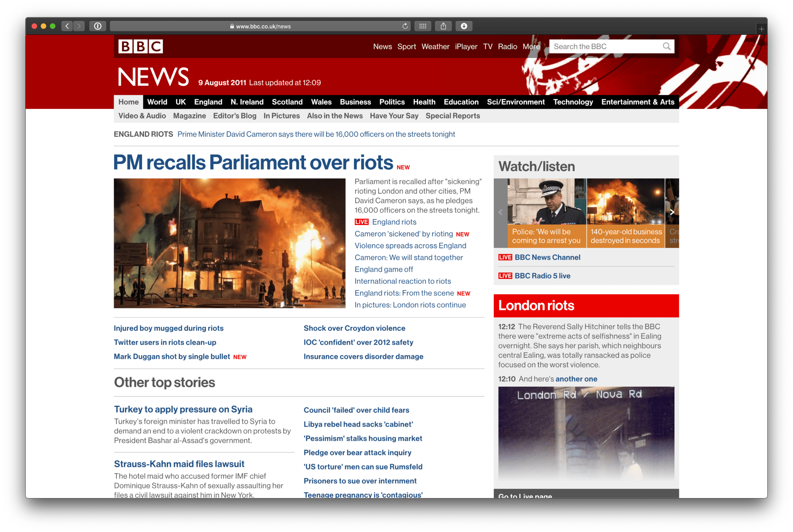This screenshot has height=532, width=793.
Task: Open Have Your Say
Action: pos(394,116)
